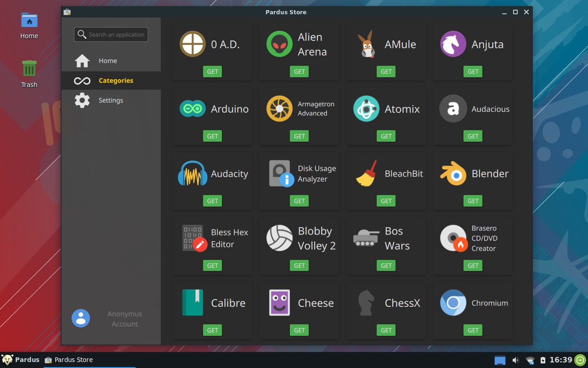Open the Pardus menu in the taskbar
This screenshot has height=368, width=588.
[x=20, y=360]
